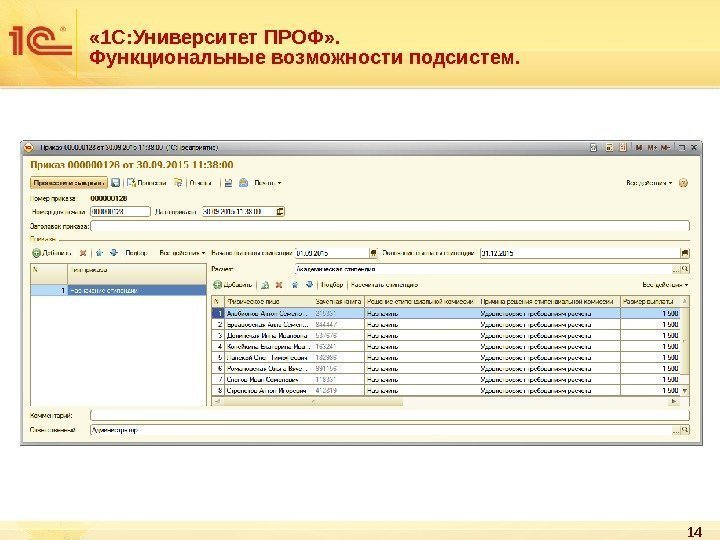Click payment amount 1 500 in row 6

coord(650,368)
